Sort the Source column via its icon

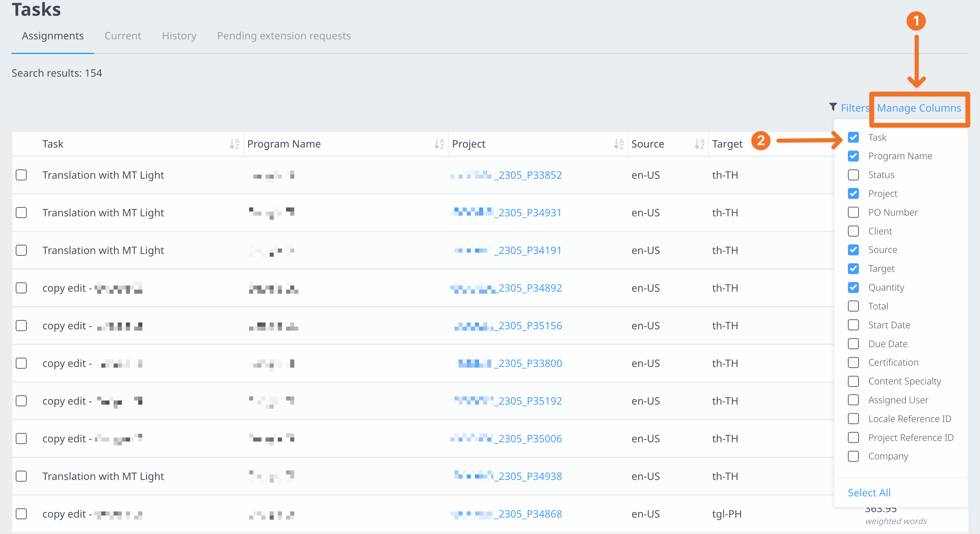click(699, 144)
